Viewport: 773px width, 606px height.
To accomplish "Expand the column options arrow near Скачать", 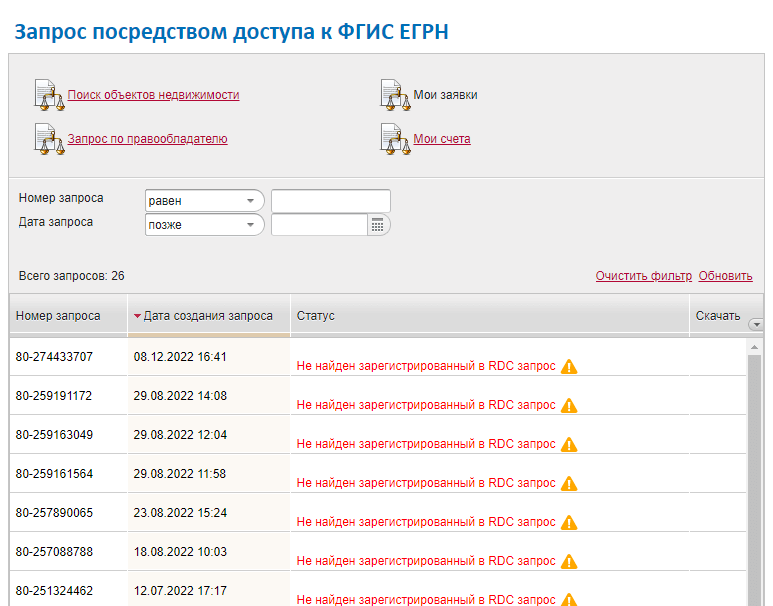I will coord(755,324).
